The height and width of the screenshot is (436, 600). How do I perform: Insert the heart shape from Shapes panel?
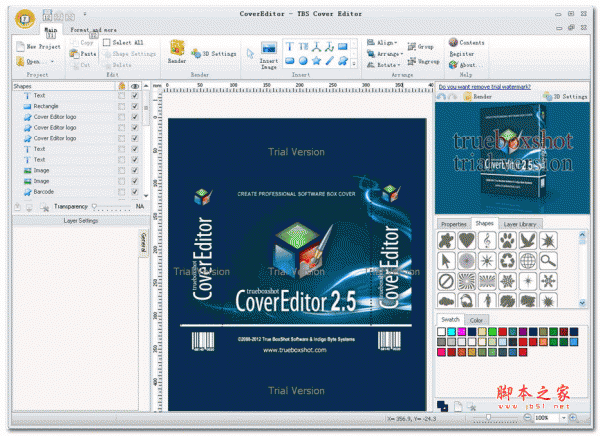click(x=467, y=241)
